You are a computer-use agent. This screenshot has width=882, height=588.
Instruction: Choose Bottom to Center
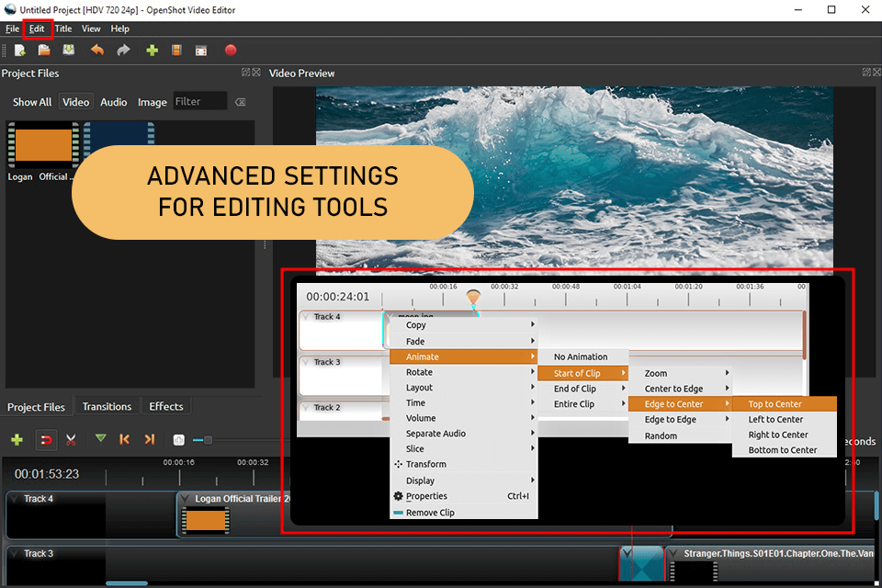[785, 450]
